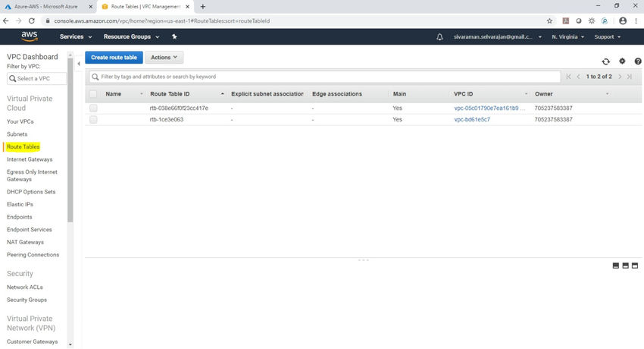Open Egress Only Internet Gateways
The height and width of the screenshot is (349, 644).
tap(32, 175)
